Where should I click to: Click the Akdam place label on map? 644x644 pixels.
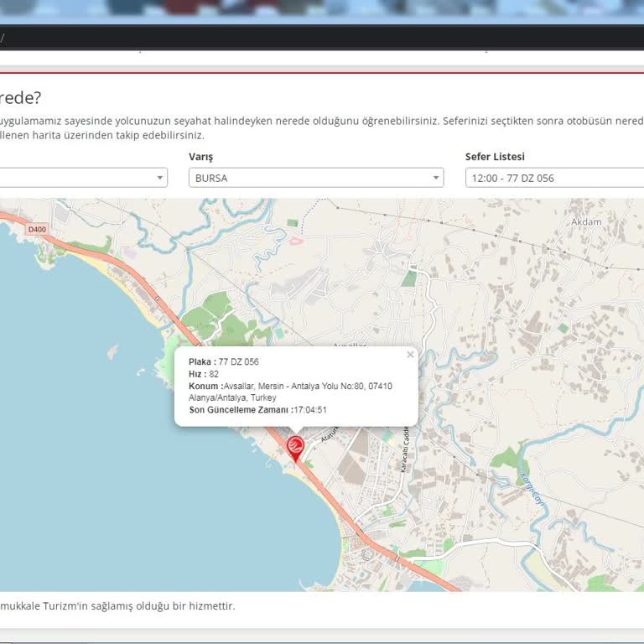[586, 221]
